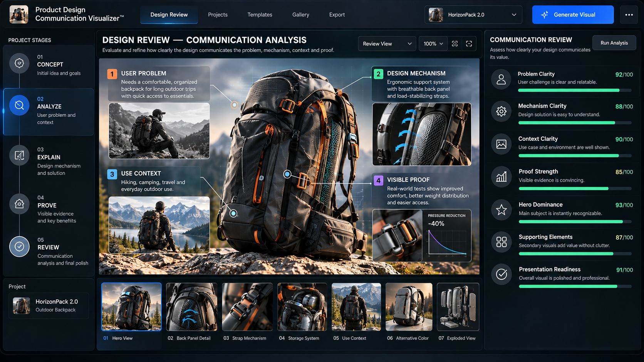Run Analysis in Communication Review panel
644x362 pixels.
click(614, 43)
